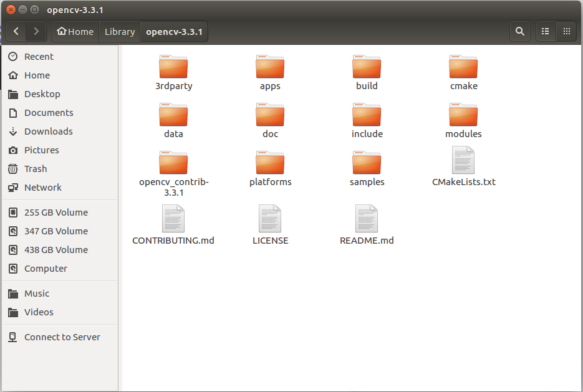Select the CMakeLists.txt file icon
This screenshot has width=583, height=392.
tap(463, 160)
